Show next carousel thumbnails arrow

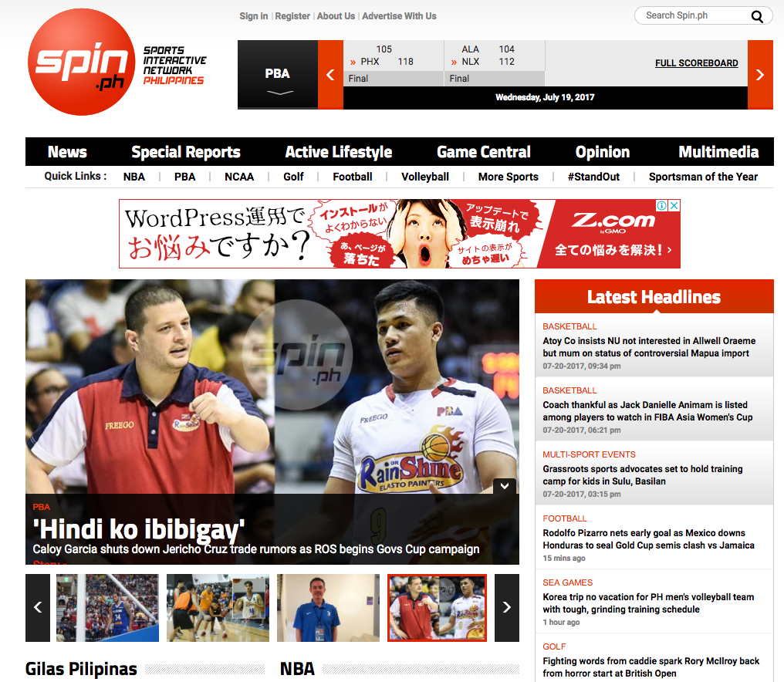(506, 607)
